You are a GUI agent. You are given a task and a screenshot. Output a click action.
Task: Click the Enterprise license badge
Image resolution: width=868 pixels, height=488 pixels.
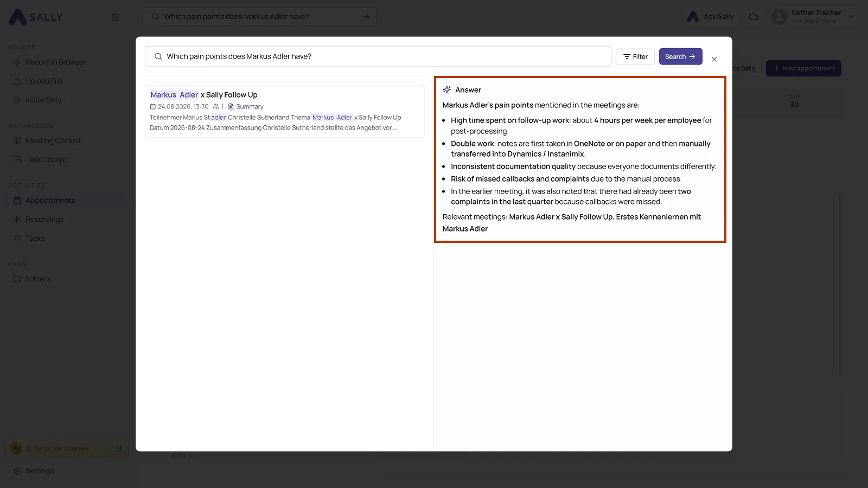click(67, 448)
